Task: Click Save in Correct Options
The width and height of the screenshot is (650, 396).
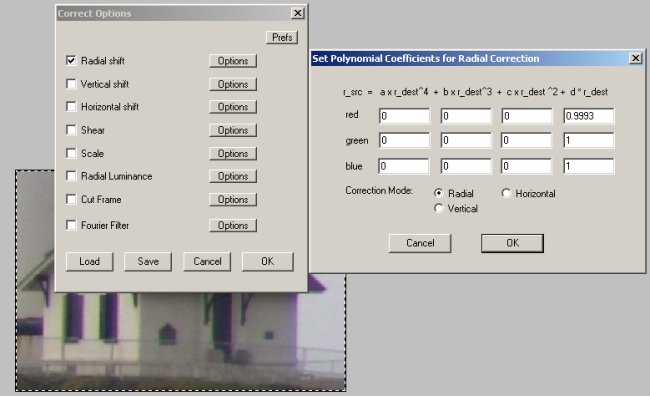Action: tap(148, 262)
